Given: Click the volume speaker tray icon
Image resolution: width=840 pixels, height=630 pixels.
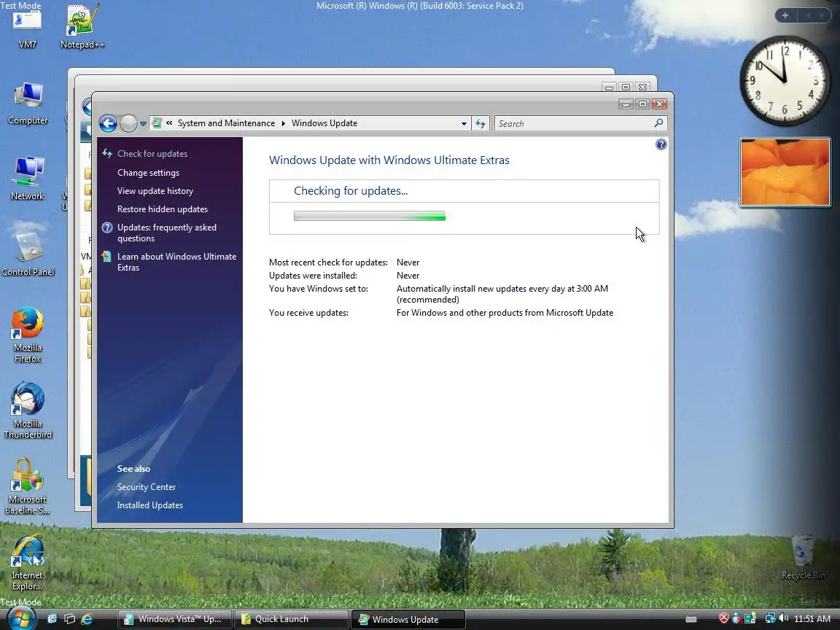Looking at the screenshot, I should pyautogui.click(x=784, y=618).
